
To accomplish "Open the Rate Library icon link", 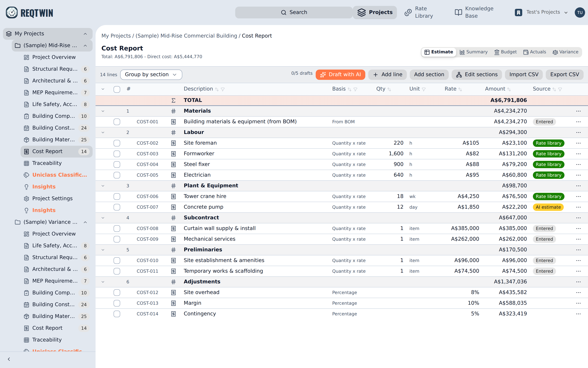I will (x=408, y=12).
